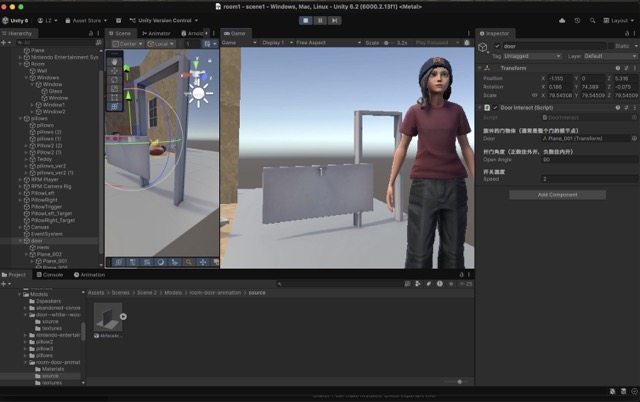640x402 pixels.
Task: Switch to the Animator tab
Action: pos(158,33)
